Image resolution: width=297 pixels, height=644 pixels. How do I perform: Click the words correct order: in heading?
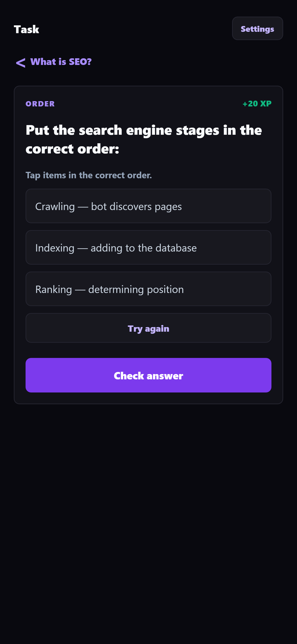tap(72, 149)
